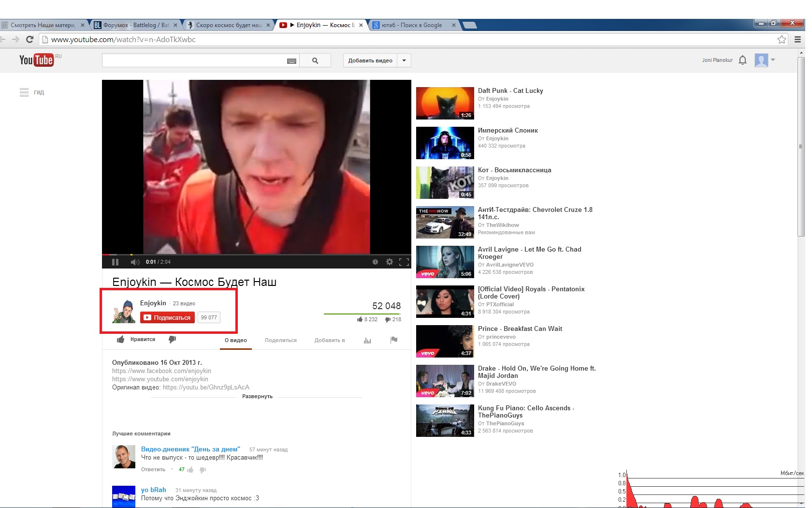The width and height of the screenshot is (812, 508).
Task: Expand description with Развернуть
Action: tap(257, 396)
